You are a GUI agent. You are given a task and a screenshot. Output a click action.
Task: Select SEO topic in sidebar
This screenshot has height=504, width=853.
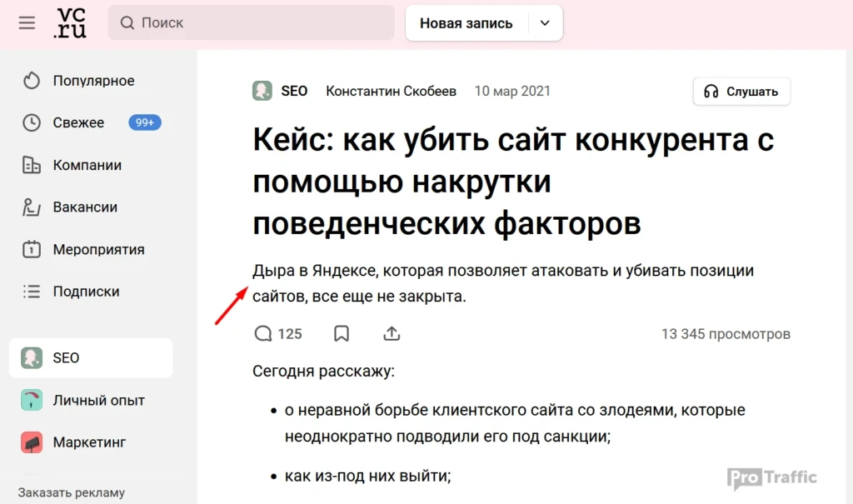91,357
